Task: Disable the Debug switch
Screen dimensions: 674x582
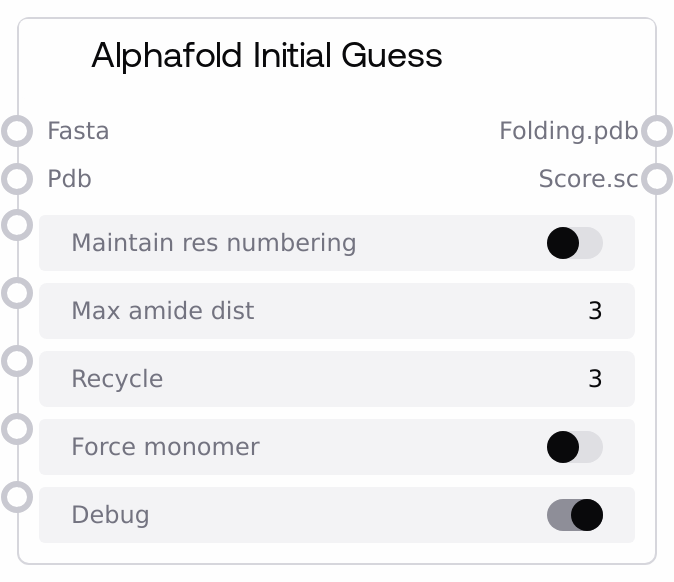Action: click(x=575, y=515)
